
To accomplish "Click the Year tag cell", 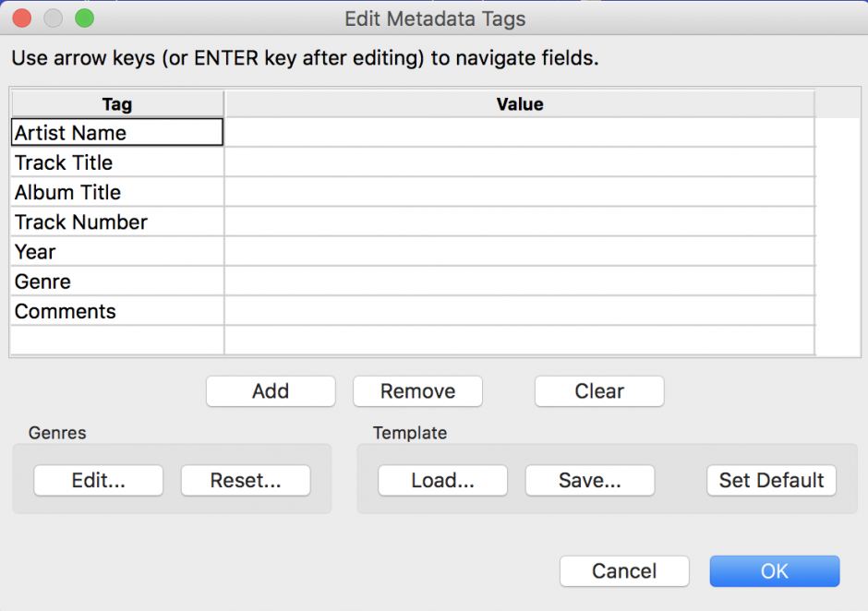I will (115, 251).
